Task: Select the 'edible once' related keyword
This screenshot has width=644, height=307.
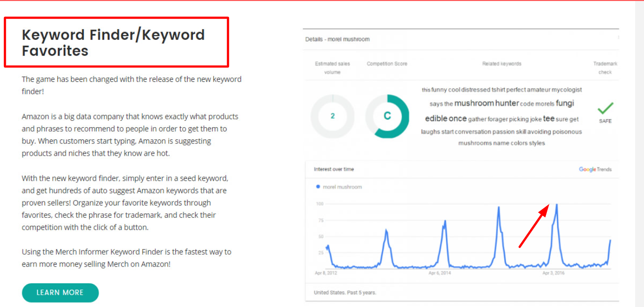Action: coord(446,119)
